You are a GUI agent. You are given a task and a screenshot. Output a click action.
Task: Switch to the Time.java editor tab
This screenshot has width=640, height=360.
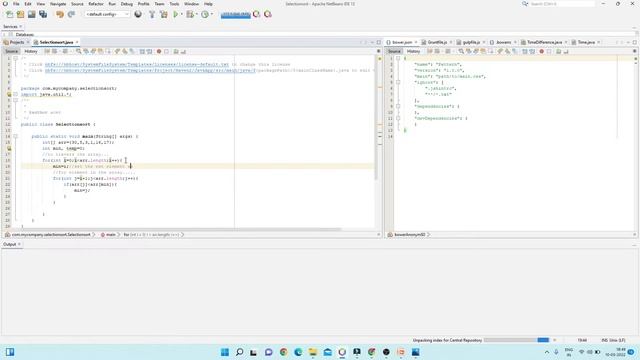[x=586, y=42]
